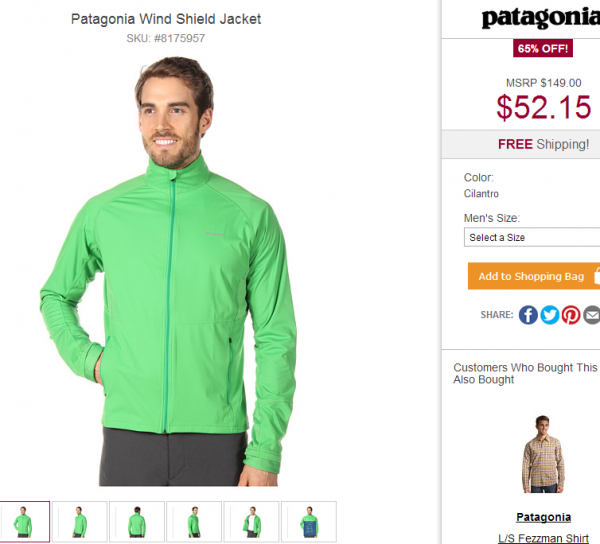Screen dimensions: 600x544
Task: Click the shopping bag icon on orange button
Action: coord(597,276)
